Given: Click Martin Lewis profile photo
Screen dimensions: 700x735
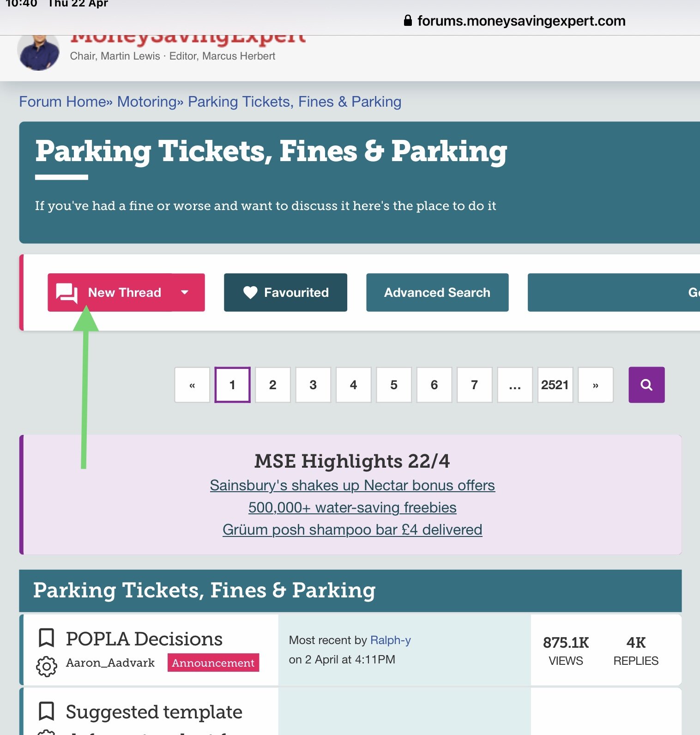Looking at the screenshot, I should coord(38,52).
